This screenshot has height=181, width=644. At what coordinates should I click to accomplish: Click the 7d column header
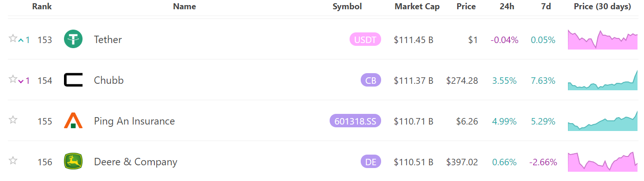546,6
